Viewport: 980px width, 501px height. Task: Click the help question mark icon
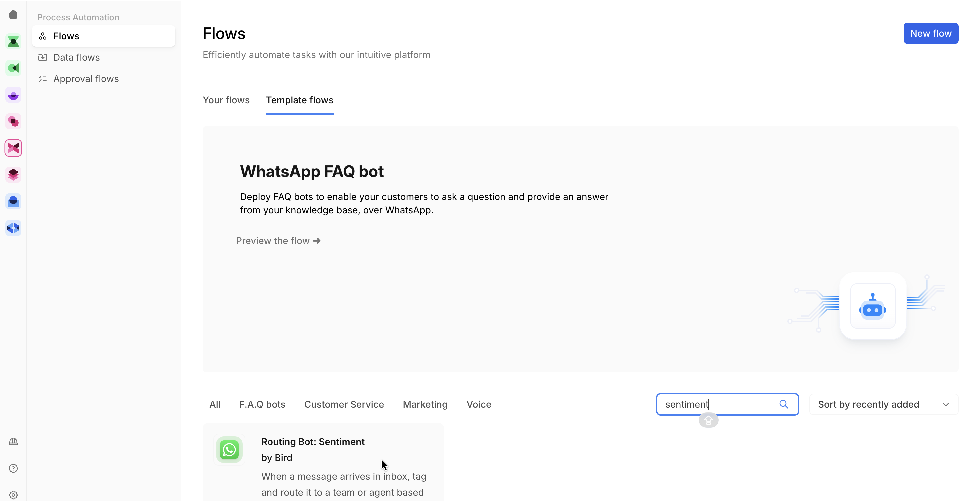pyautogui.click(x=13, y=468)
